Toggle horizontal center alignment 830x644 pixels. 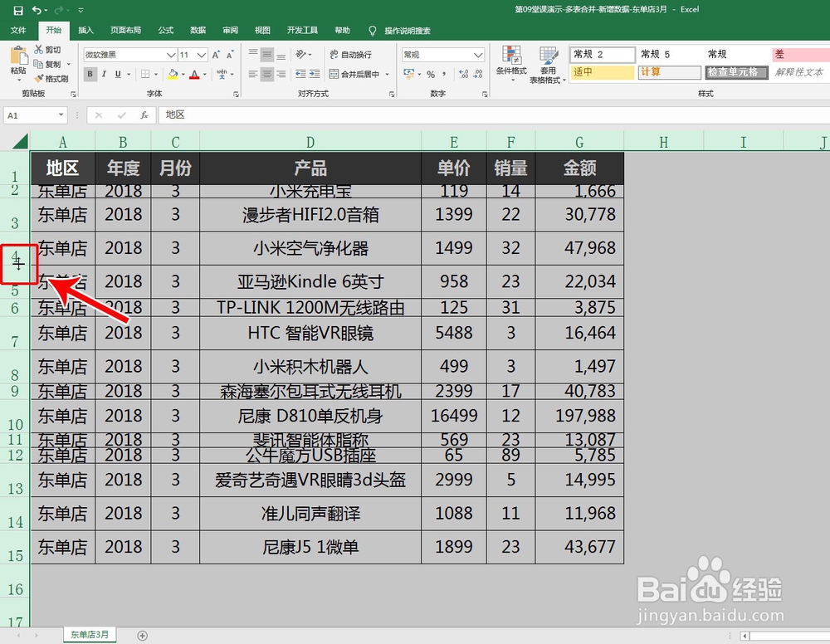coord(267,74)
